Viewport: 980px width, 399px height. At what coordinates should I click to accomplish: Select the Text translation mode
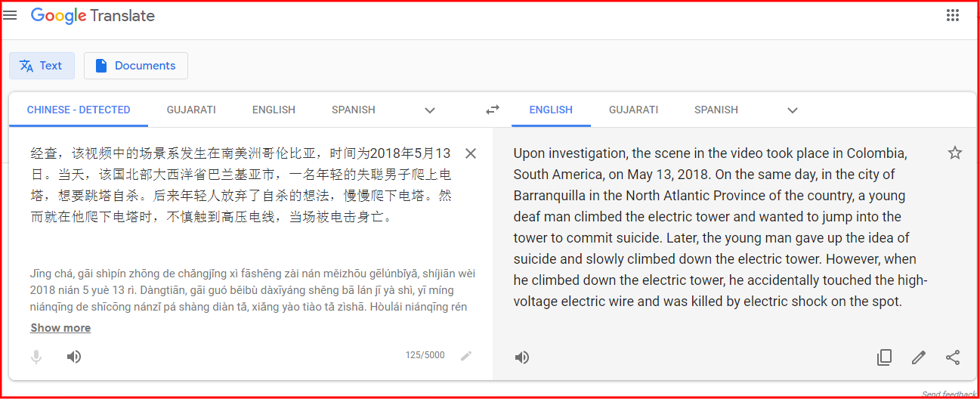(x=42, y=66)
